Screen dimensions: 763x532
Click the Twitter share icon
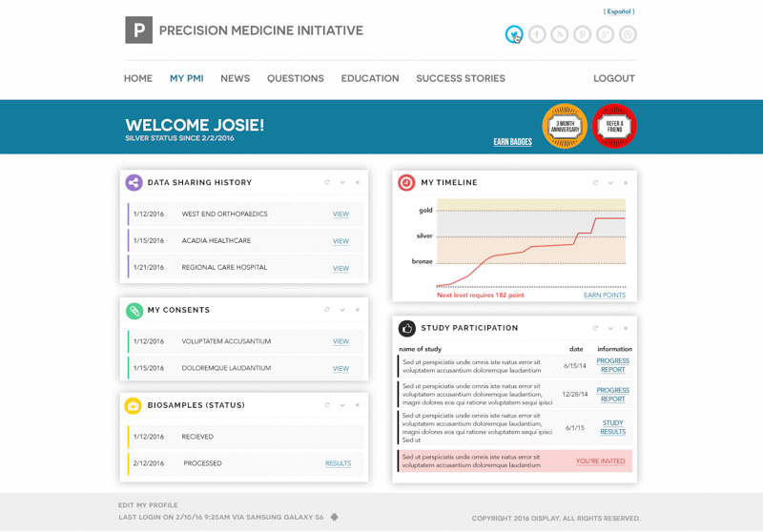point(514,34)
